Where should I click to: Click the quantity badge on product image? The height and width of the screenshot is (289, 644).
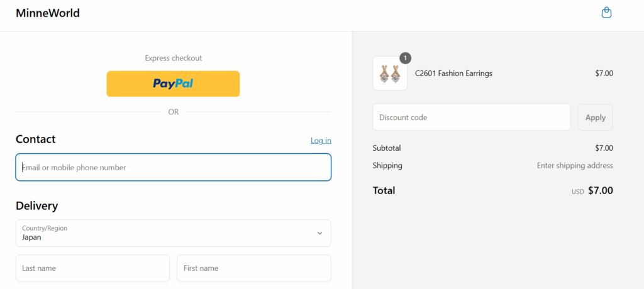pos(405,58)
